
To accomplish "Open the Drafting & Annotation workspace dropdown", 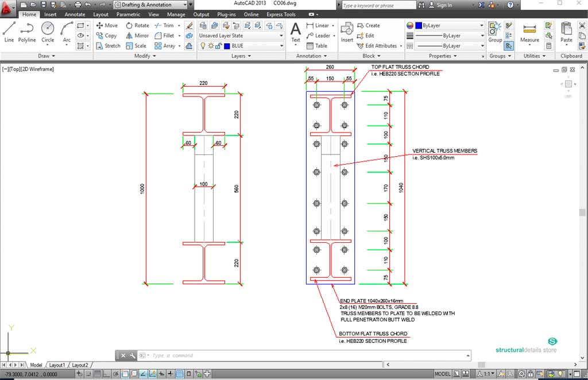I will [150, 5].
